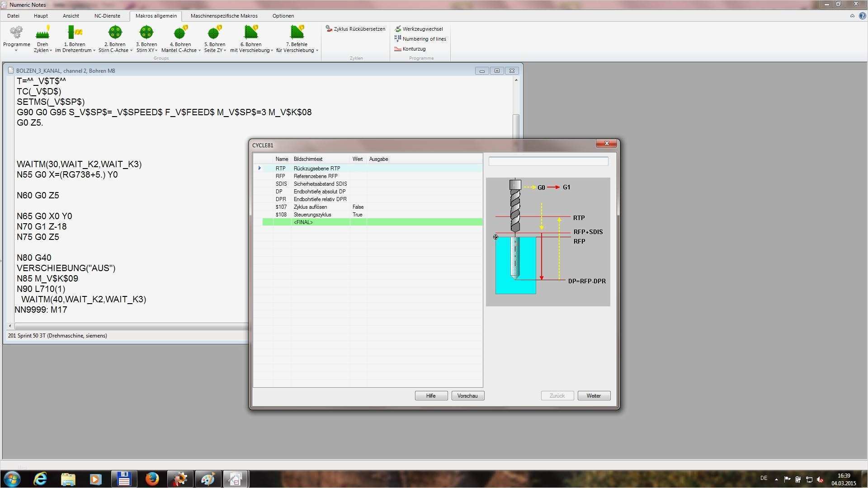Click Numbering of lines
The image size is (868, 488).
(424, 39)
